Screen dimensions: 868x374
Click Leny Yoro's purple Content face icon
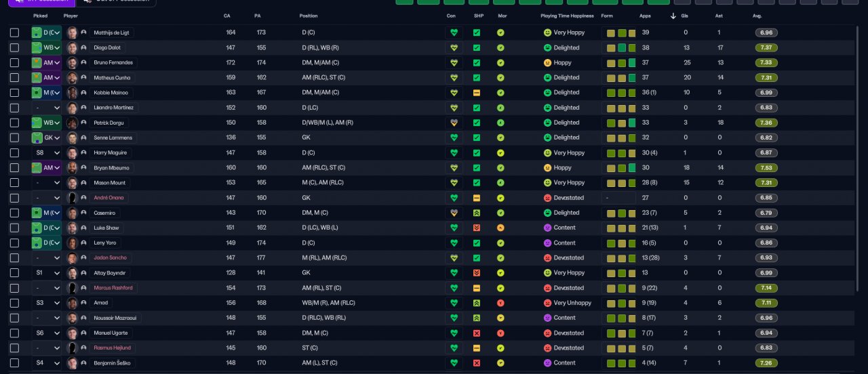tap(547, 243)
